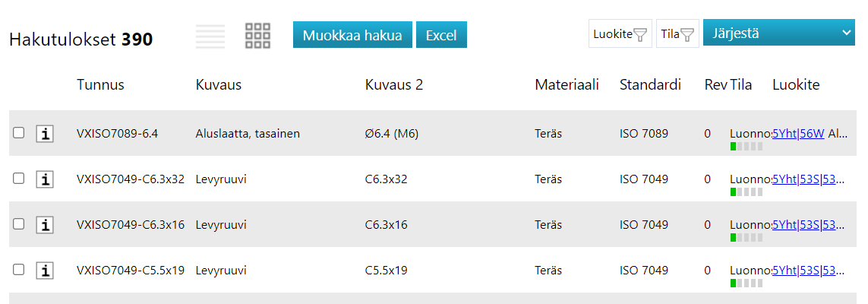Open the Tila filter
Screen dimensions: 868x304
point(677,34)
